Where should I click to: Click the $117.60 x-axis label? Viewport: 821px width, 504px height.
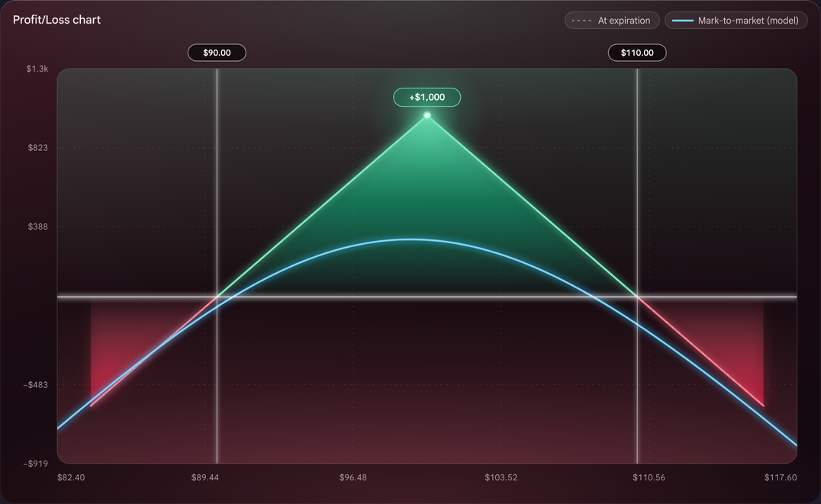coord(781,477)
